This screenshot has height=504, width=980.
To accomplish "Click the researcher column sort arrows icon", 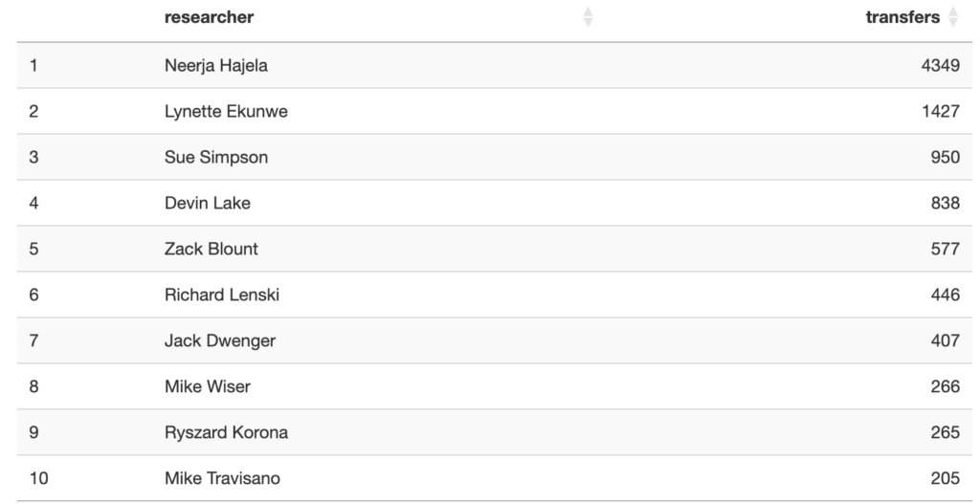I will point(588,17).
